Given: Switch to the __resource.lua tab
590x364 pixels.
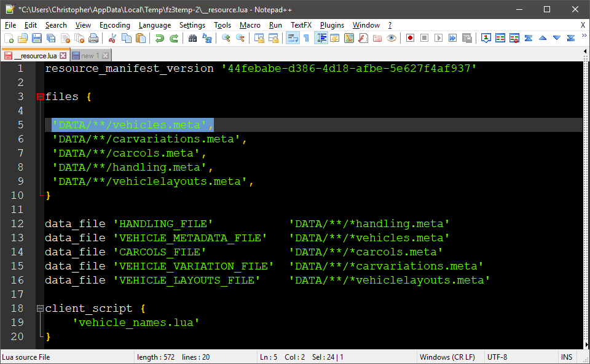Looking at the screenshot, I should [35, 56].
